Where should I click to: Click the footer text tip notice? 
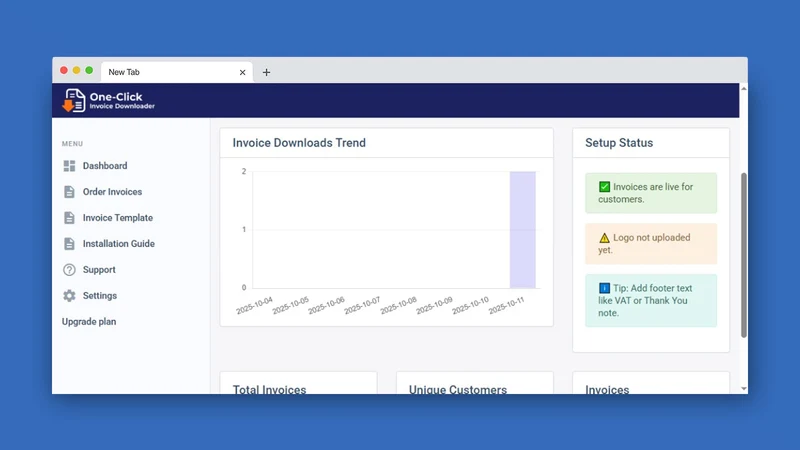(651, 301)
